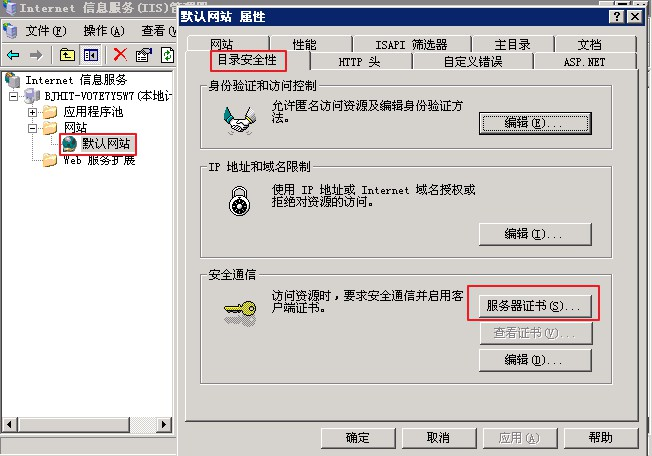Image resolution: width=652 pixels, height=456 pixels.
Task: Switch to the HTTP 头 tab
Action: [x=360, y=62]
